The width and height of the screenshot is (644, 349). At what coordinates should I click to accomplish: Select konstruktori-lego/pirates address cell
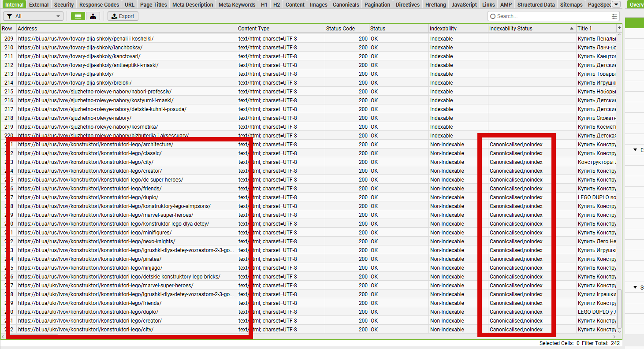[x=127, y=259]
